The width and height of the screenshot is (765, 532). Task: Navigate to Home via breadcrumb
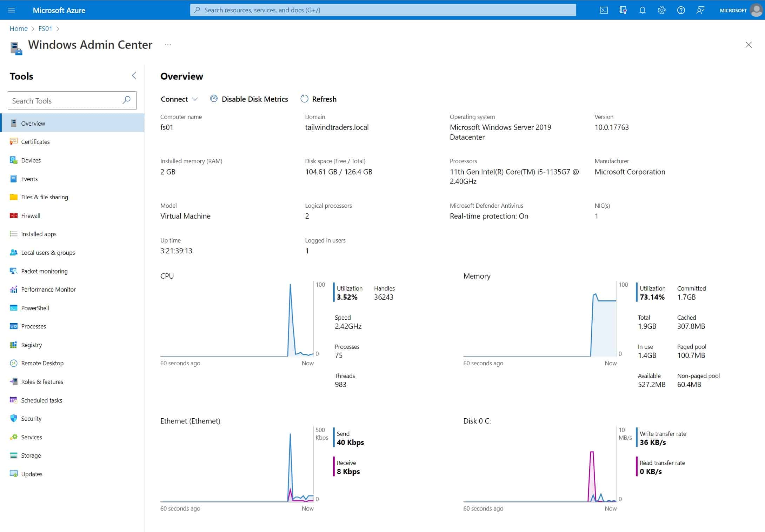click(x=19, y=28)
